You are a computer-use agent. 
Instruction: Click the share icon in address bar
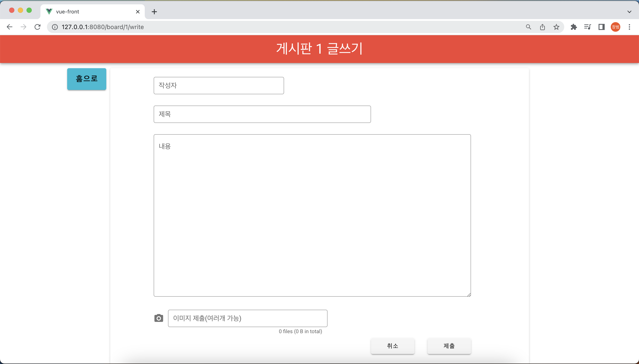tap(542, 27)
